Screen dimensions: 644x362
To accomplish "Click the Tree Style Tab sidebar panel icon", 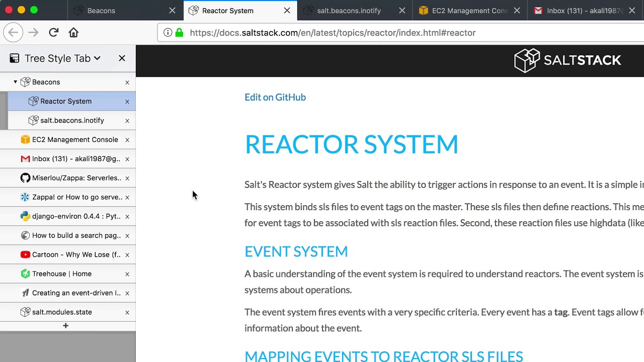I will click(x=15, y=58).
